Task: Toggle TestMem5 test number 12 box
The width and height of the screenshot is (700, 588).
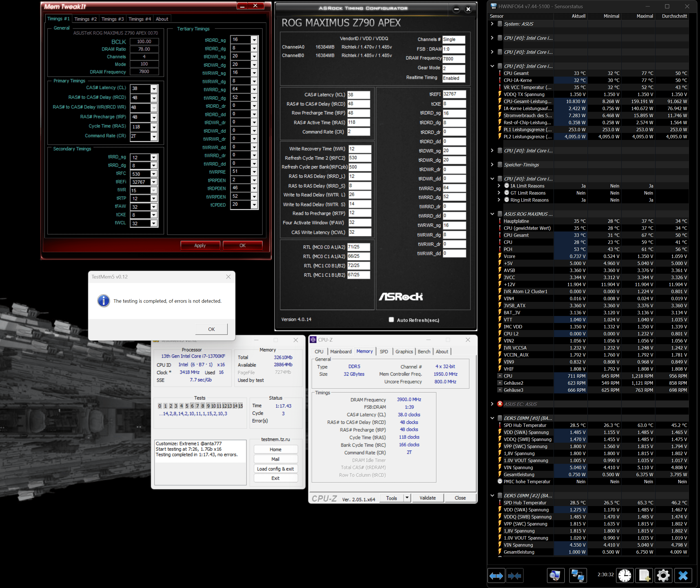Action: (224, 406)
